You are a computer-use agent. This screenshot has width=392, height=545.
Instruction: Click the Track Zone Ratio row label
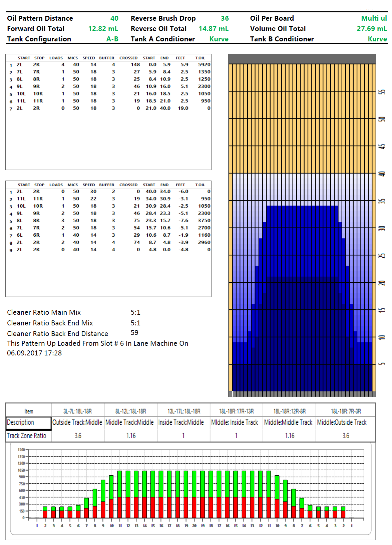pos(27,436)
